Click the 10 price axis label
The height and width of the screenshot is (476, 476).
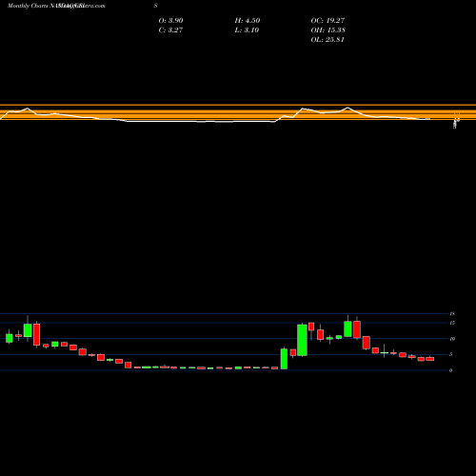click(x=452, y=339)
